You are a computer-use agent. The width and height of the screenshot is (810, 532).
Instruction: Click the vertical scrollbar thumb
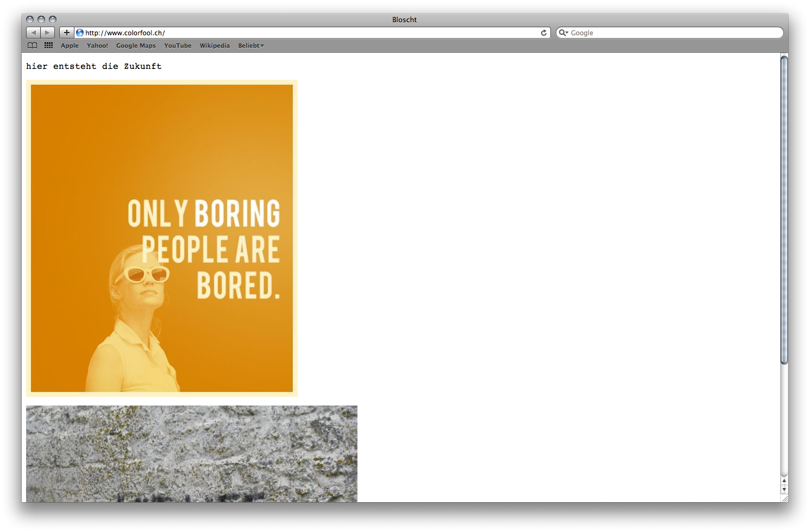784,209
